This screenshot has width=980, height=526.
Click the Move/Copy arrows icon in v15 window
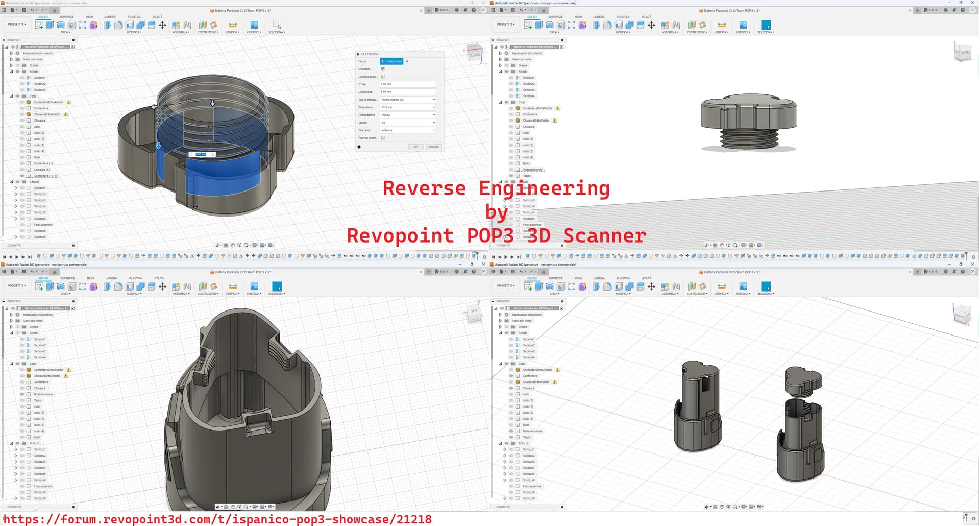point(162,25)
